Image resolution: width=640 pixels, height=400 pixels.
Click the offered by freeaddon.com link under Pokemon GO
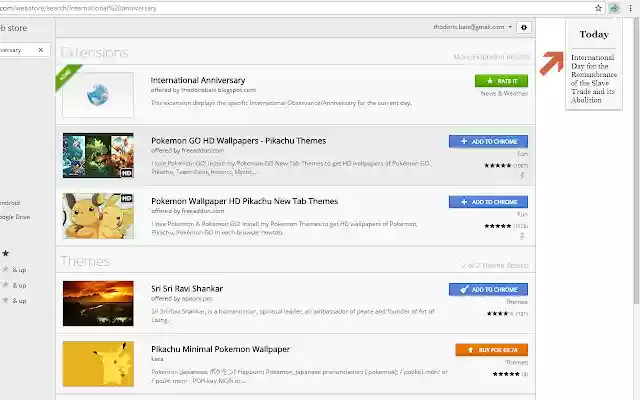tap(188, 150)
